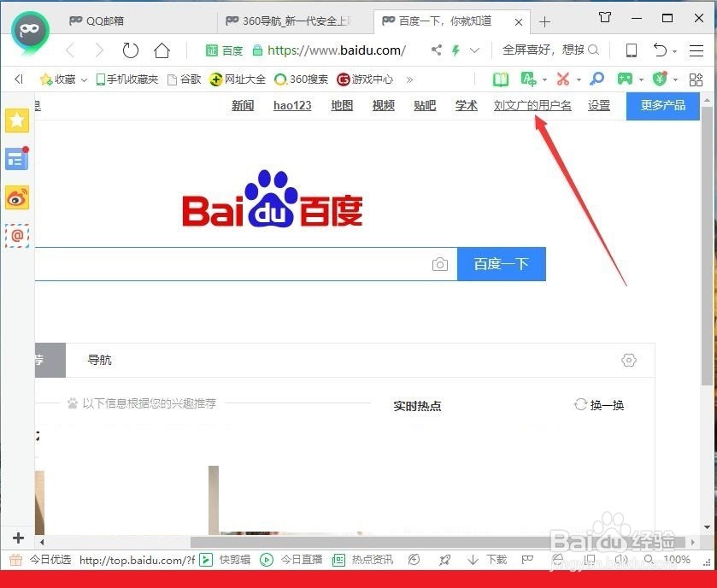Open the 学术 link
This screenshot has height=588, width=717.
click(466, 106)
